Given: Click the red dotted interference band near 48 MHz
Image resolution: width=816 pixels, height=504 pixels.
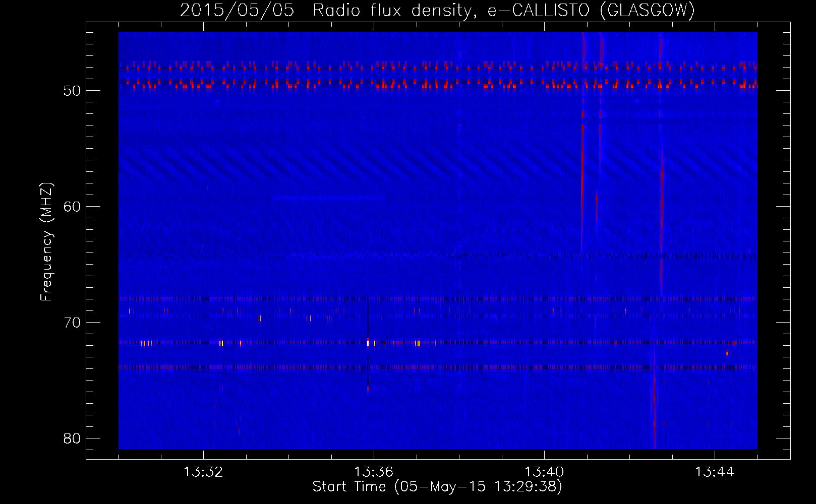Looking at the screenshot, I should click(438, 66).
